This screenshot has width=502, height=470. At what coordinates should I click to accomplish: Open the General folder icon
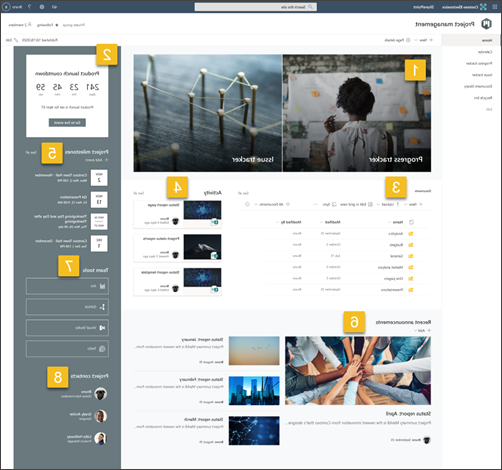(x=411, y=256)
